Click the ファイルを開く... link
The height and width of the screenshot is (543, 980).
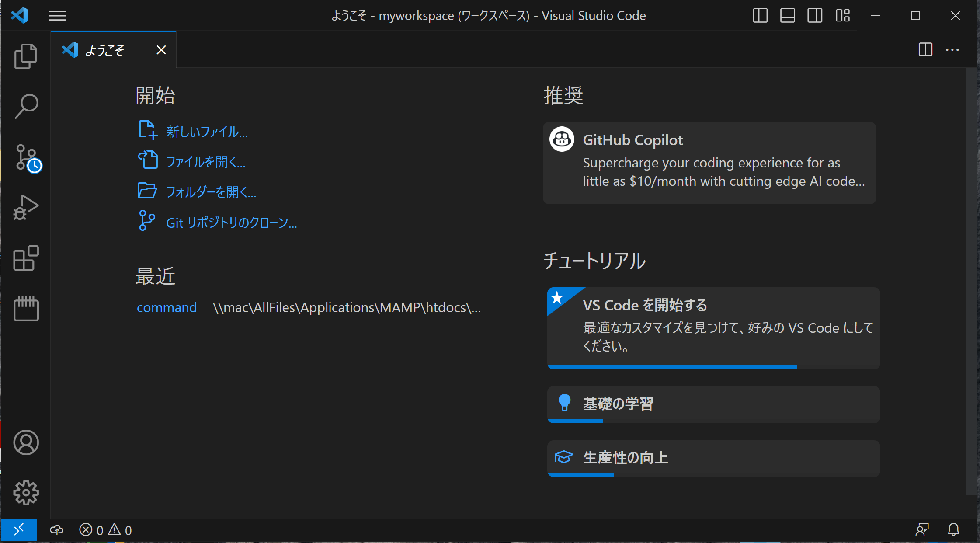point(206,162)
